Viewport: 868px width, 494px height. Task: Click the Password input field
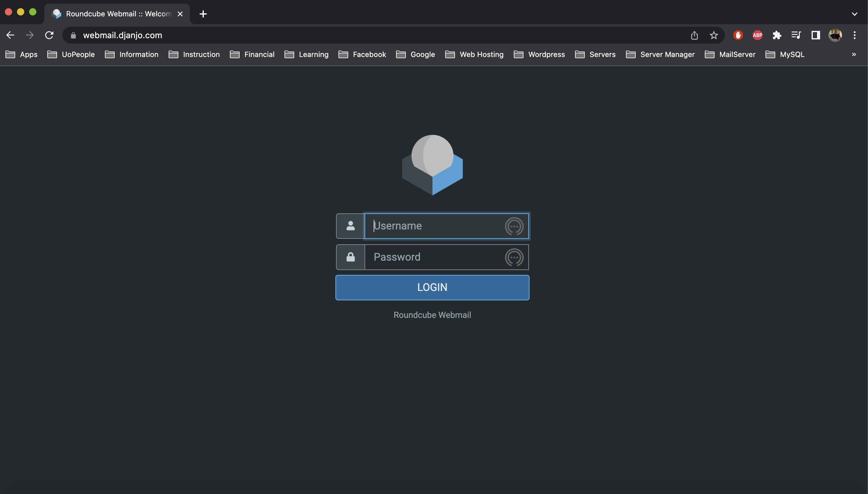[x=446, y=257]
